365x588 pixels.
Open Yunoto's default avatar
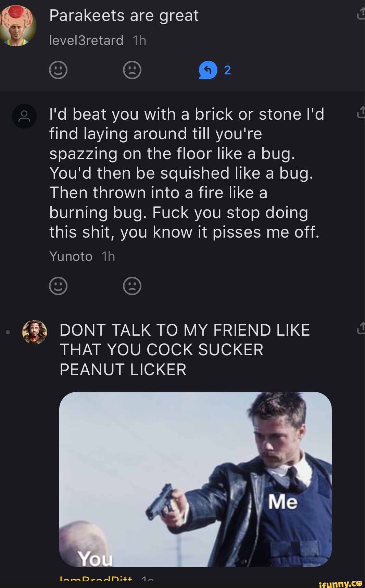pos(24,116)
